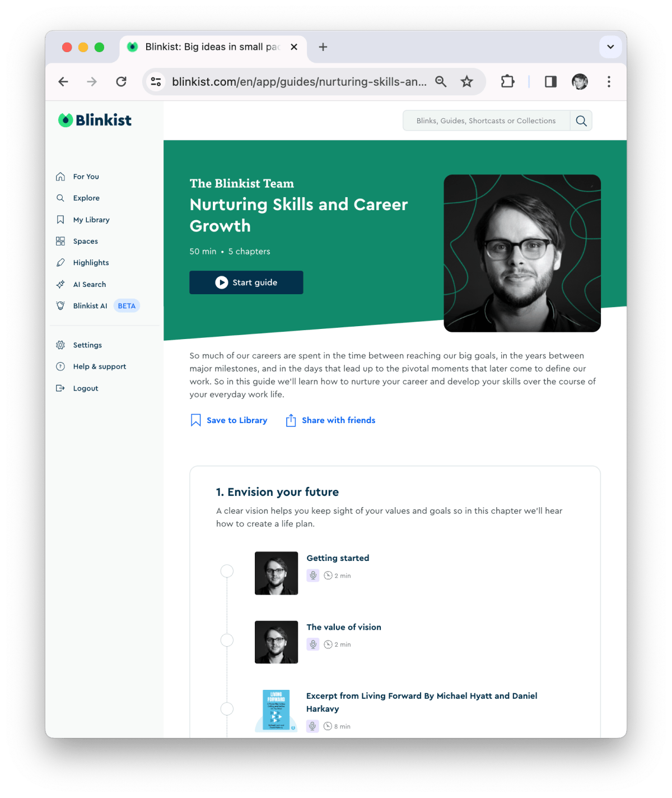Screen dimensions: 672x798
Task: Open the tab search dropdown arrow
Action: [x=610, y=47]
